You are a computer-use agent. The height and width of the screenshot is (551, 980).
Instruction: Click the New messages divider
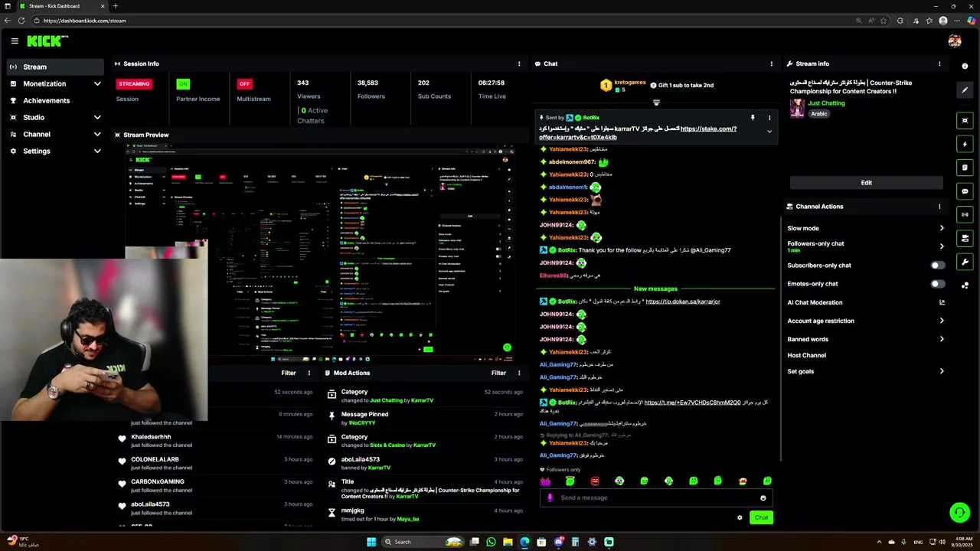coord(655,289)
